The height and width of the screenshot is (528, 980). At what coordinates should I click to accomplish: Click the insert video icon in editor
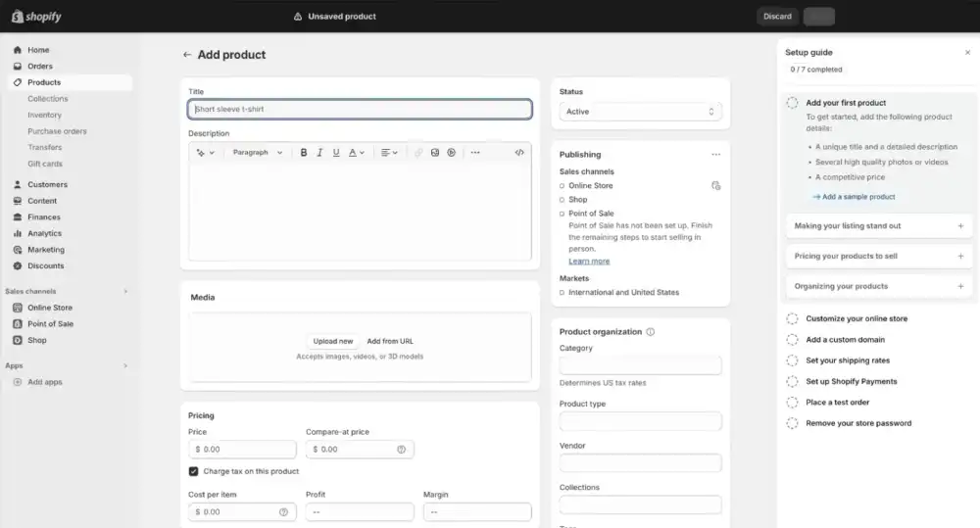451,153
